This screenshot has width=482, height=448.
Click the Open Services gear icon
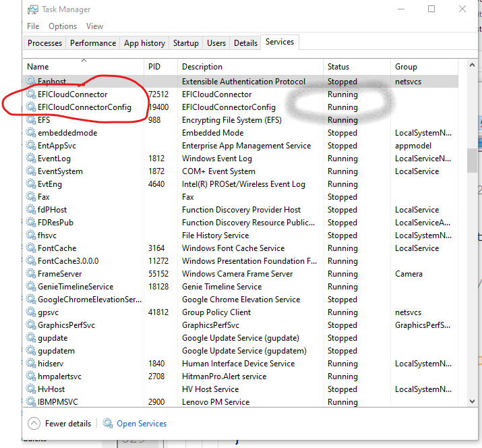click(x=108, y=424)
